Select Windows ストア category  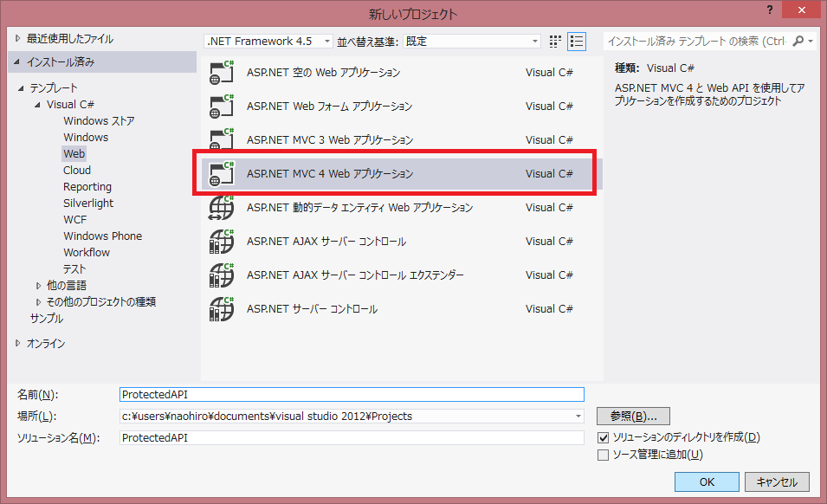tap(99, 120)
